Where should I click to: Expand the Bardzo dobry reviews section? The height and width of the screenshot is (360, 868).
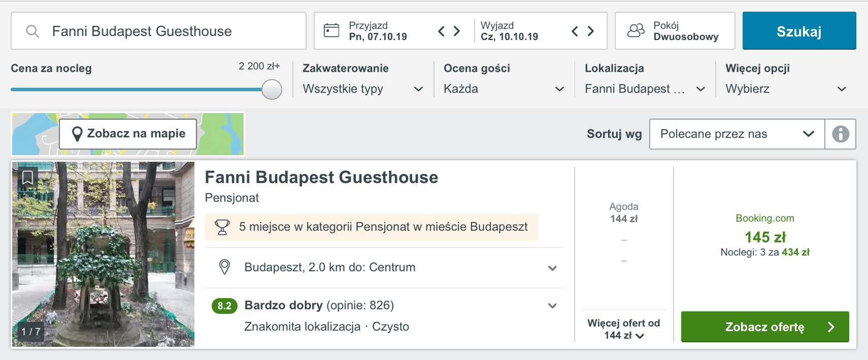coord(552,306)
